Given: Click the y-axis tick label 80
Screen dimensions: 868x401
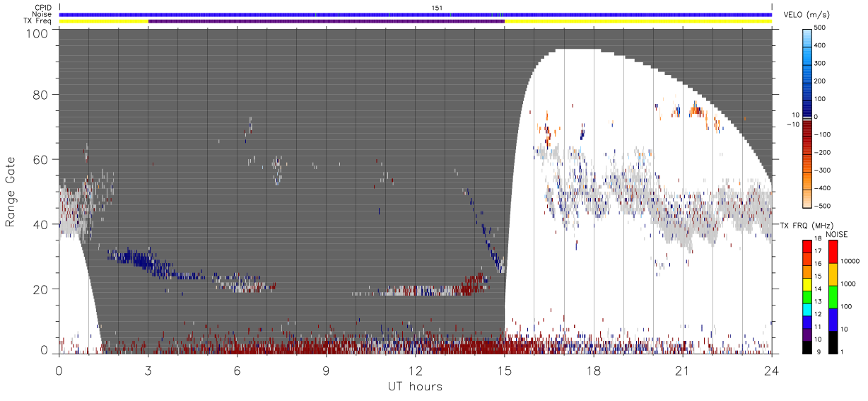Looking at the screenshot, I should [40, 94].
